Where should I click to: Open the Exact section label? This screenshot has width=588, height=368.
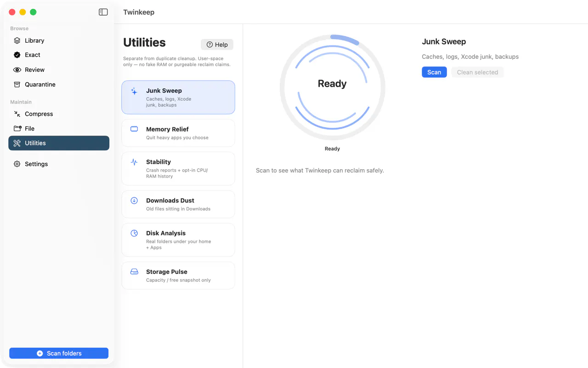click(33, 55)
